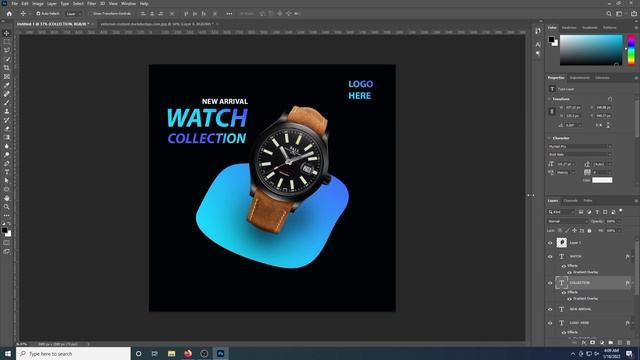
Task: Toggle Gradient Overlay on WATCH layer
Action: (569, 272)
